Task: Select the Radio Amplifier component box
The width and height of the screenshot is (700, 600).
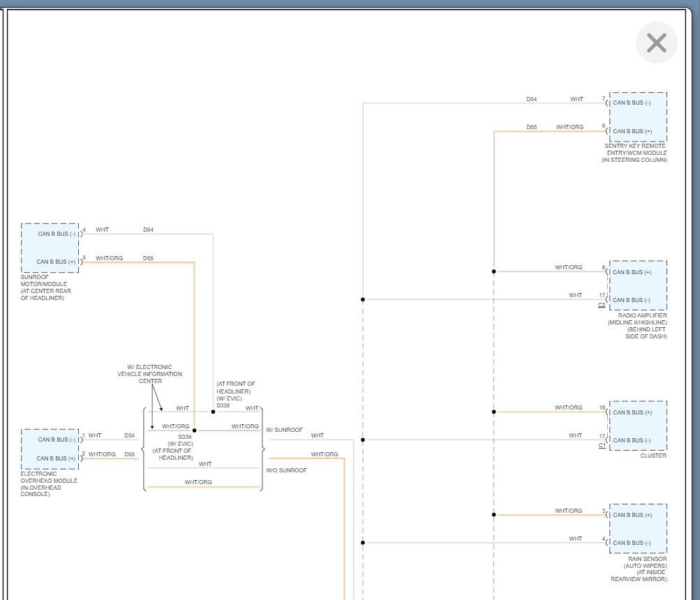Action: point(637,286)
